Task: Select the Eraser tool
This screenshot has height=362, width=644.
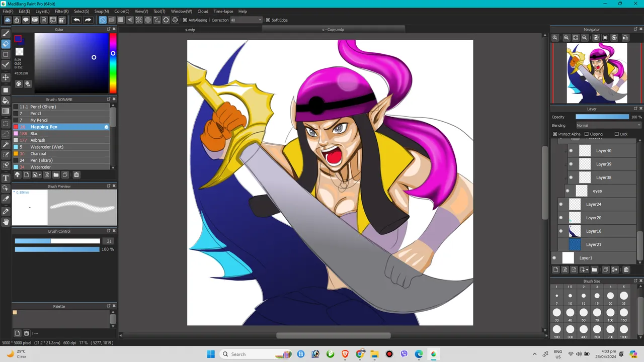Action: click(x=6, y=44)
